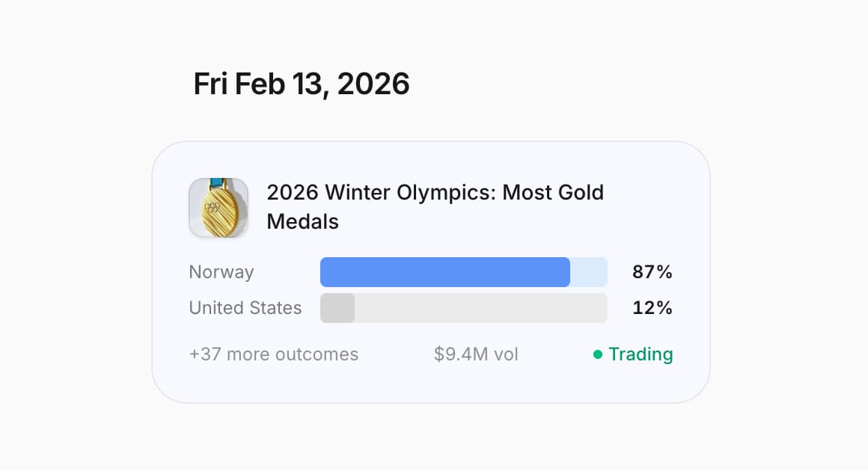Click the blue ribbon atop the medal
868x471 pixels.
[218, 183]
